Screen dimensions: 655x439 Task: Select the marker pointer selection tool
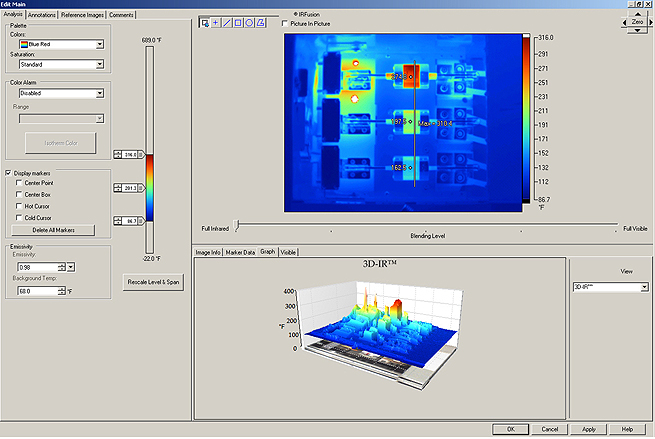pos(205,23)
